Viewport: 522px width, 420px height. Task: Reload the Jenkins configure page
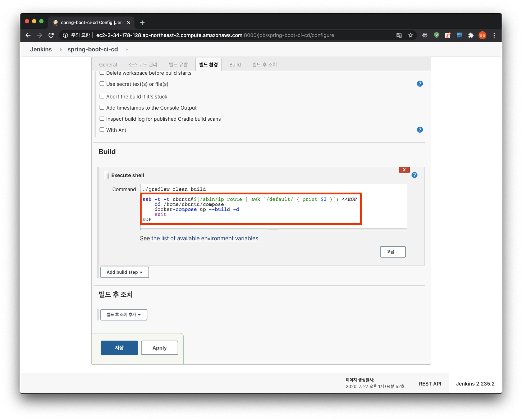(x=51, y=35)
